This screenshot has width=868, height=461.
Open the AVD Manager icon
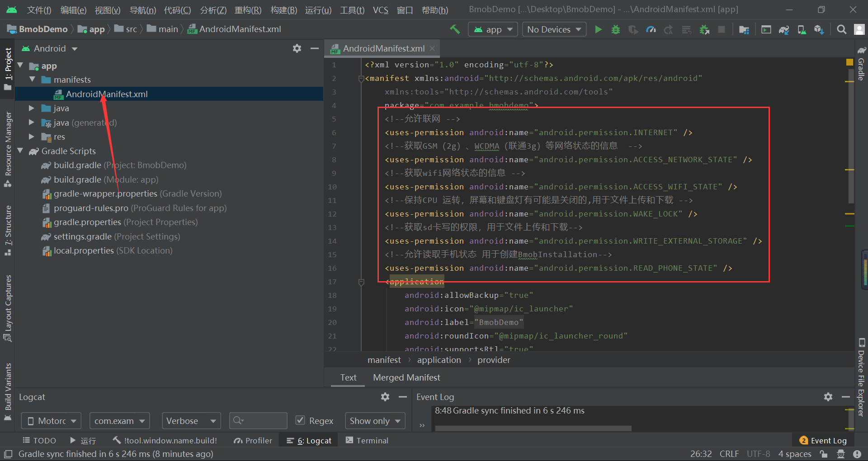coord(802,29)
